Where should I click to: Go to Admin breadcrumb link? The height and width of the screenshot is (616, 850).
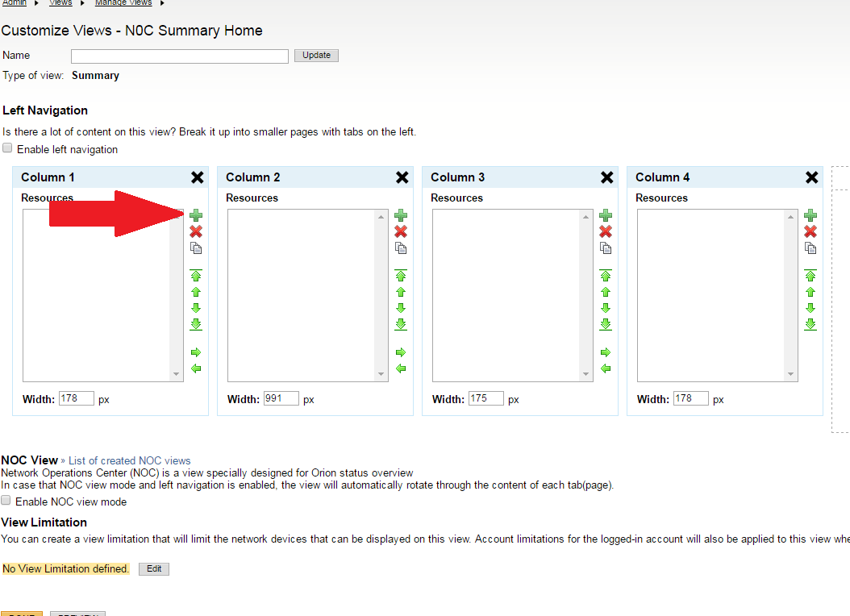click(14, 2)
